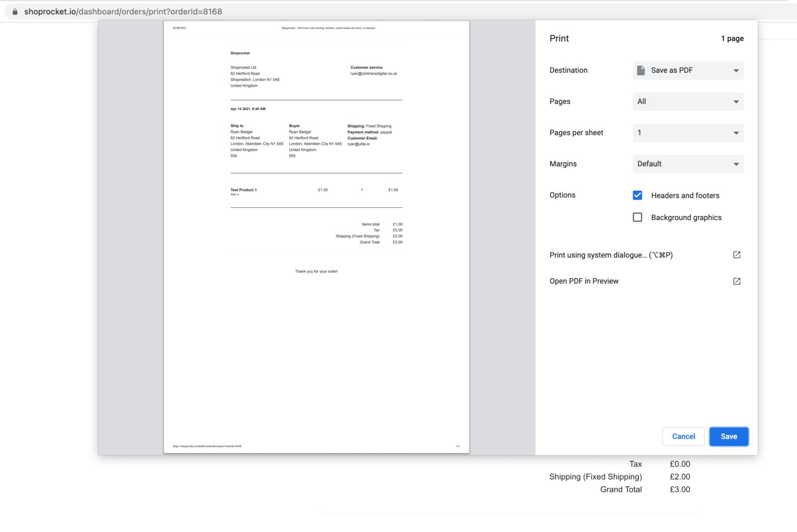The height and width of the screenshot is (532, 797).
Task: Open the Pages per sheet dropdown
Action: pyautogui.click(x=687, y=133)
